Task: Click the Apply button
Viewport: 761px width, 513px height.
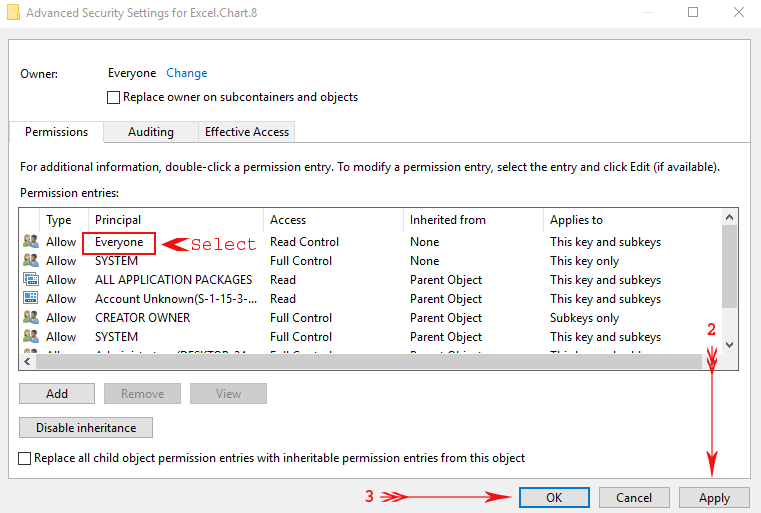Action: [x=714, y=498]
